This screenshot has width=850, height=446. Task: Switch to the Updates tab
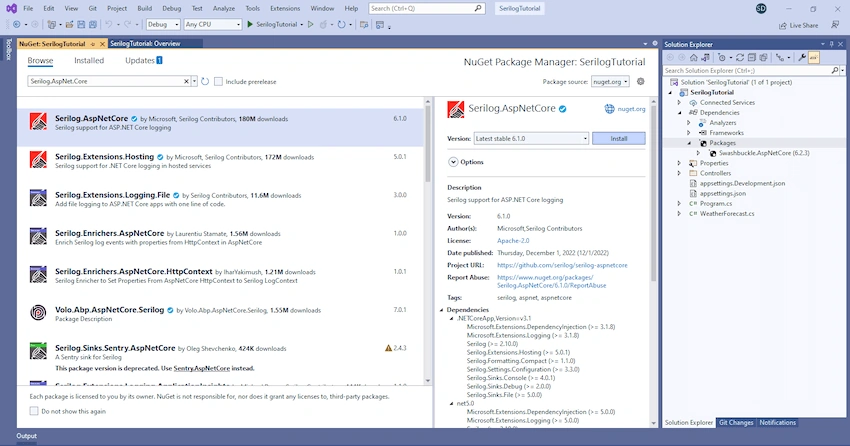point(144,61)
